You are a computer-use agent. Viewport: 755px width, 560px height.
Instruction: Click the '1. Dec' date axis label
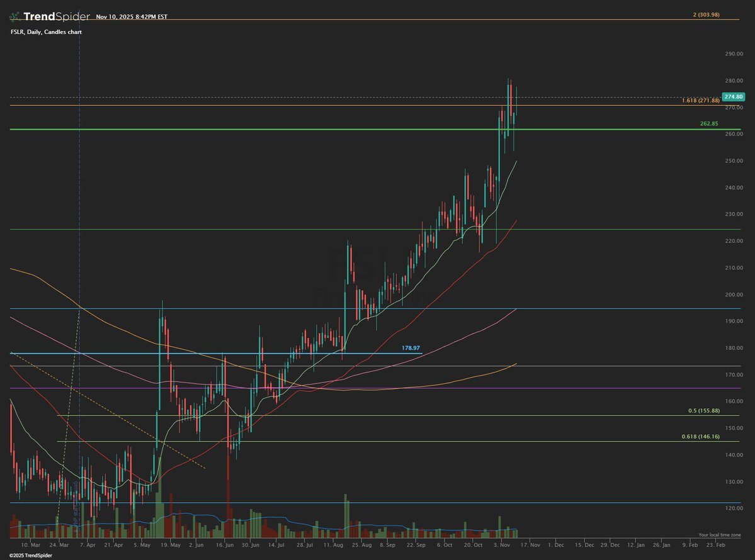(555, 545)
